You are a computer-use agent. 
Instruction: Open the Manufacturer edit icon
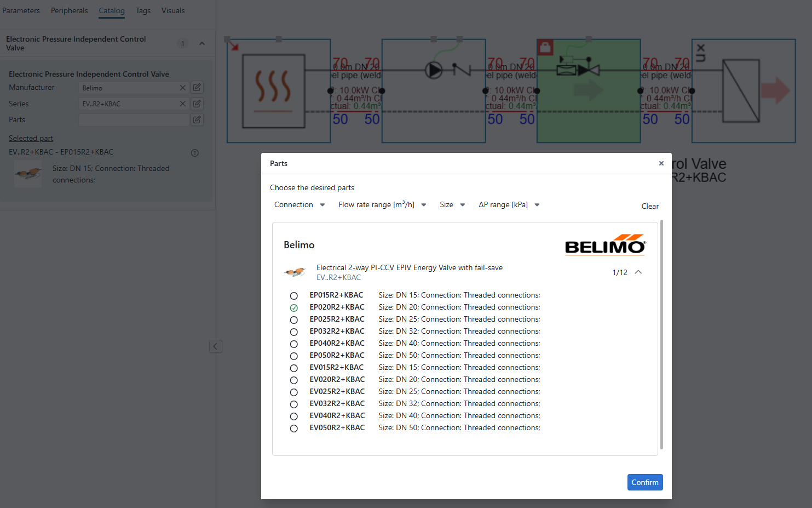[x=197, y=88]
